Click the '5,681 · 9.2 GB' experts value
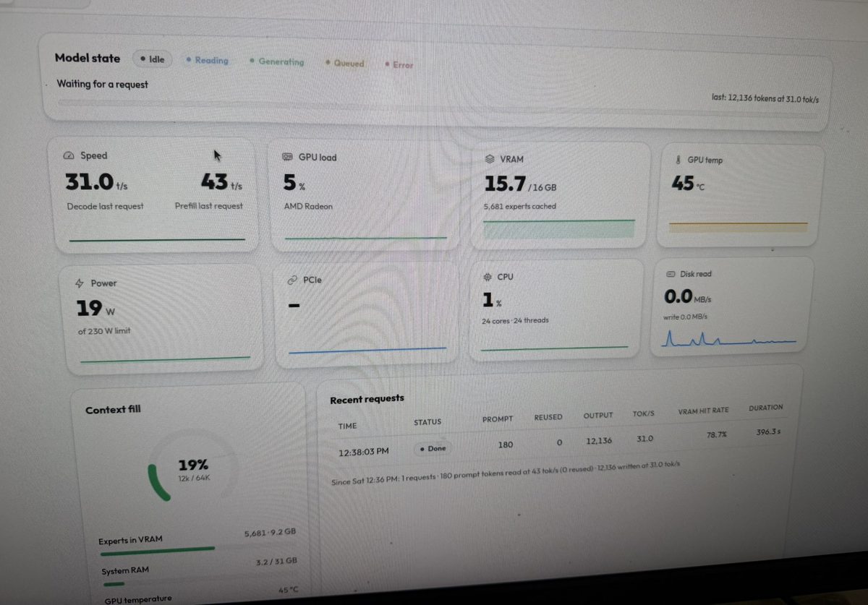The width and height of the screenshot is (868, 605). click(x=270, y=532)
